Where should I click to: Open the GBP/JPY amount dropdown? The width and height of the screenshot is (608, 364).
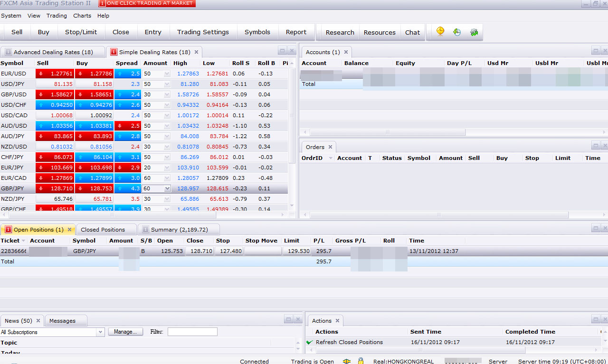pos(167,188)
